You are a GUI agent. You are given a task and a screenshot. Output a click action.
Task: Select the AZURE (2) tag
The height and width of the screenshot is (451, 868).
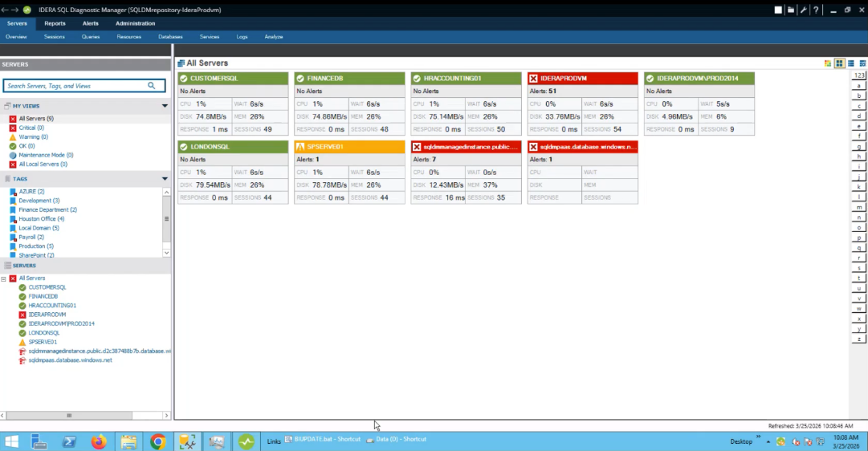pyautogui.click(x=31, y=192)
